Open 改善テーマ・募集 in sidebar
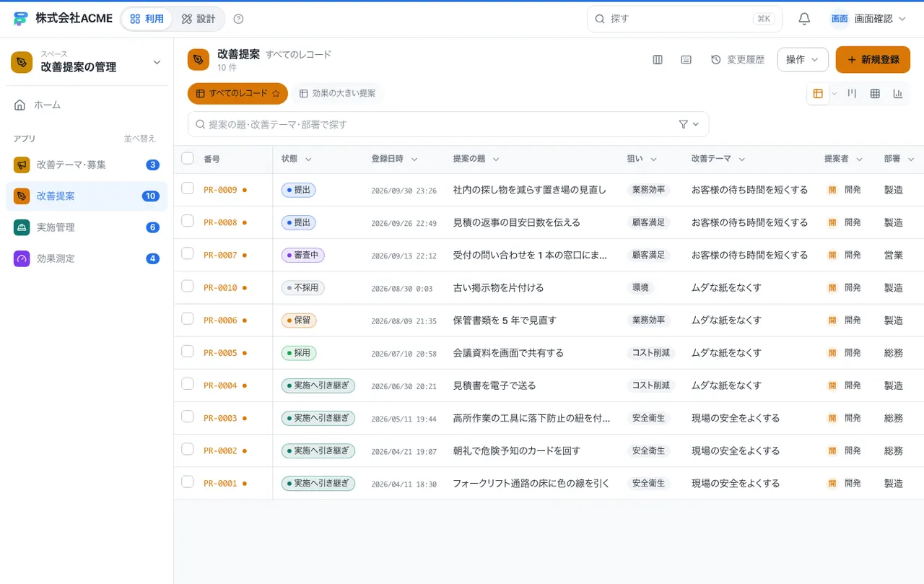The height and width of the screenshot is (584, 924). [x=87, y=165]
